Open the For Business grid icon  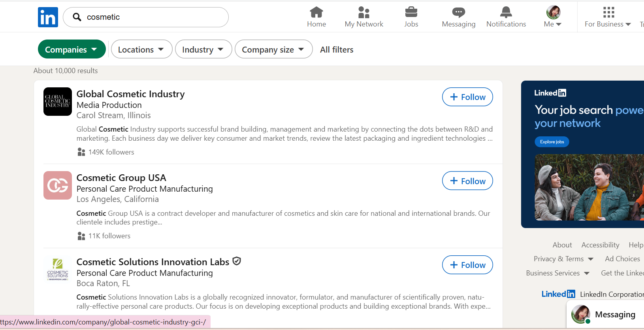click(x=609, y=12)
